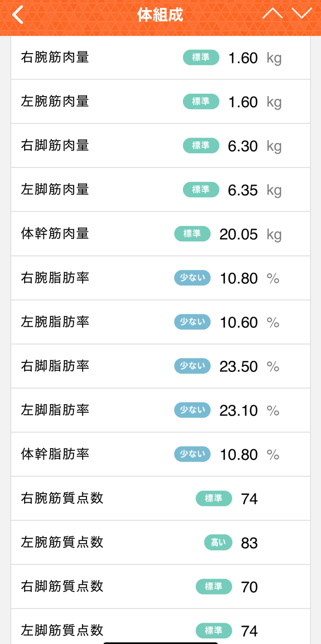The width and height of the screenshot is (321, 644).
Task: Tap 標準 badge for 右脚筋質点数
Action: (214, 587)
